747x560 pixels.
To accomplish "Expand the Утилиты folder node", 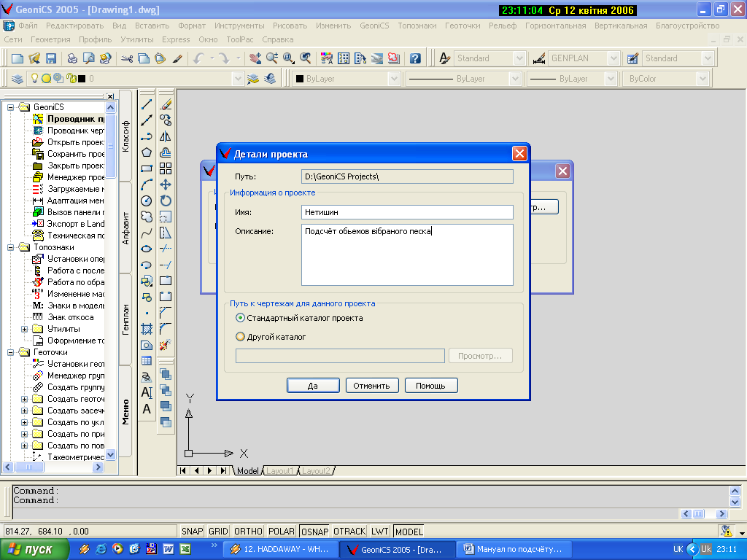I will pyautogui.click(x=24, y=329).
